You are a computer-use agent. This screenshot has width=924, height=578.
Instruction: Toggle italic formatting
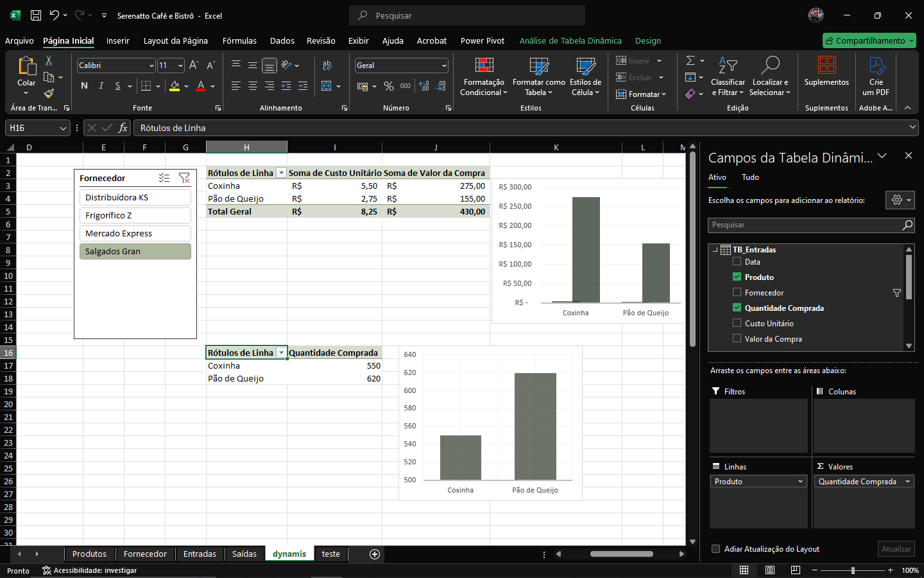point(101,85)
